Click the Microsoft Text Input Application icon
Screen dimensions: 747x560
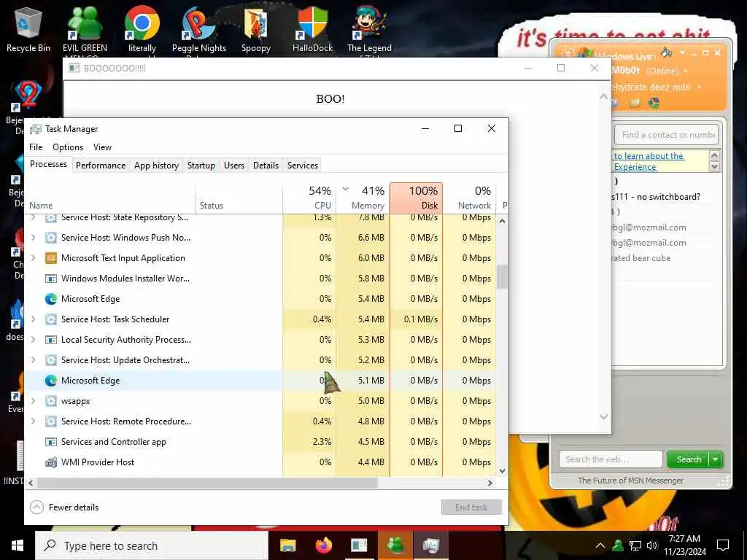point(51,258)
